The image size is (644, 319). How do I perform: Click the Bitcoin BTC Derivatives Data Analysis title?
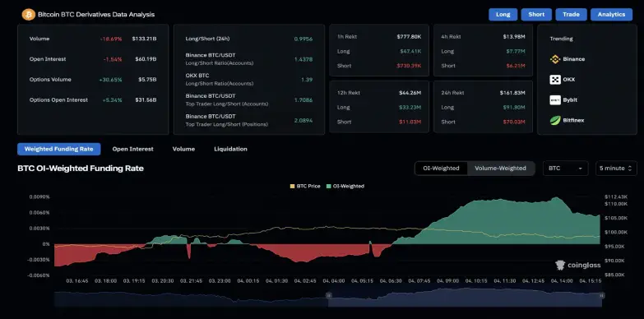pyautogui.click(x=96, y=15)
